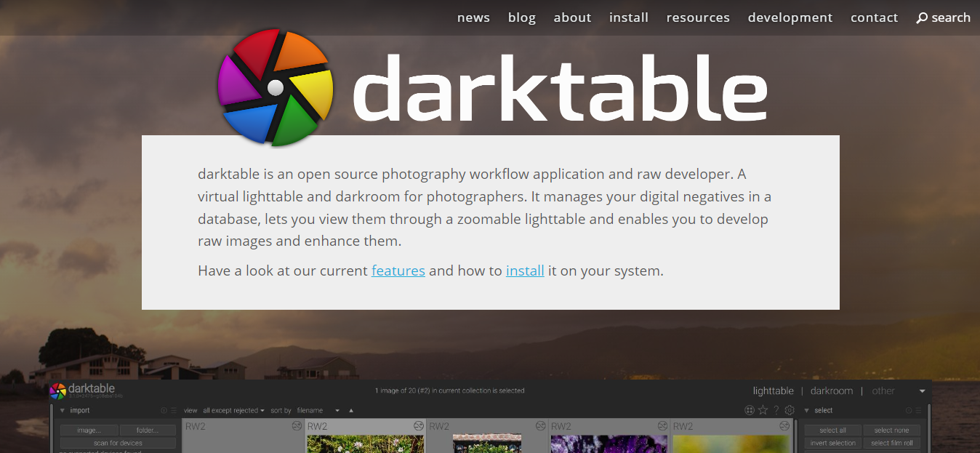This screenshot has height=453, width=980.
Task: Click the large darktable title text
Action: 560,87
